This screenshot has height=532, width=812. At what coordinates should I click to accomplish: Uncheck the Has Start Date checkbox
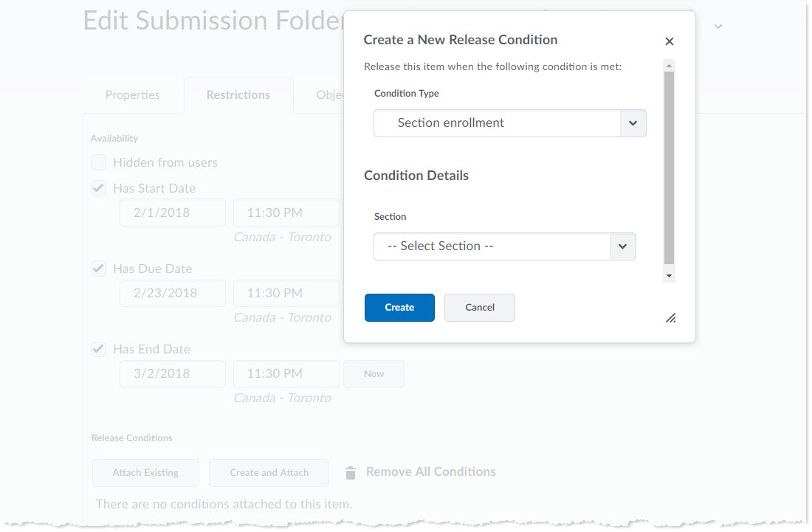(98, 189)
